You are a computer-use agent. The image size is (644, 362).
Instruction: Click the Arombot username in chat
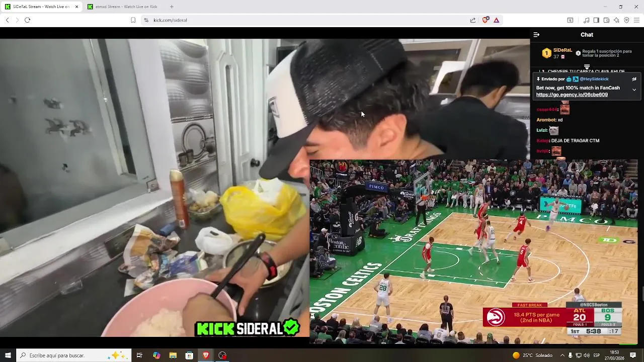point(546,120)
